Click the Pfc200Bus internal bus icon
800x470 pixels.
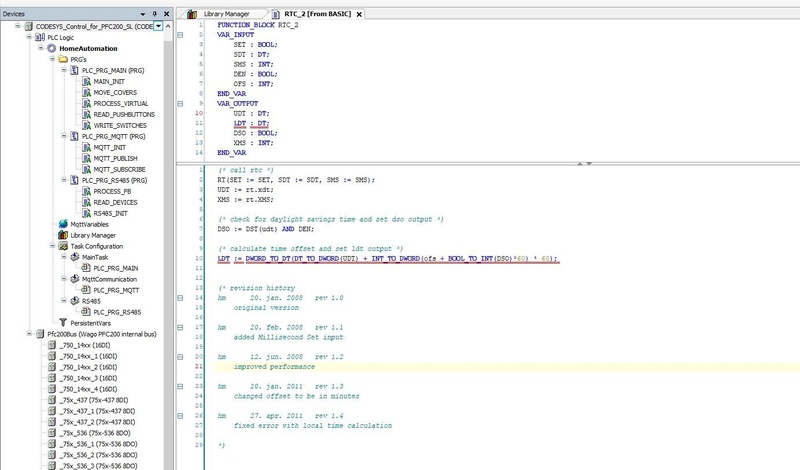point(40,334)
